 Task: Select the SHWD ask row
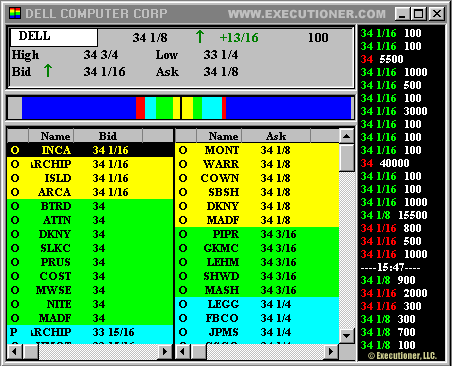pyautogui.click(x=257, y=276)
